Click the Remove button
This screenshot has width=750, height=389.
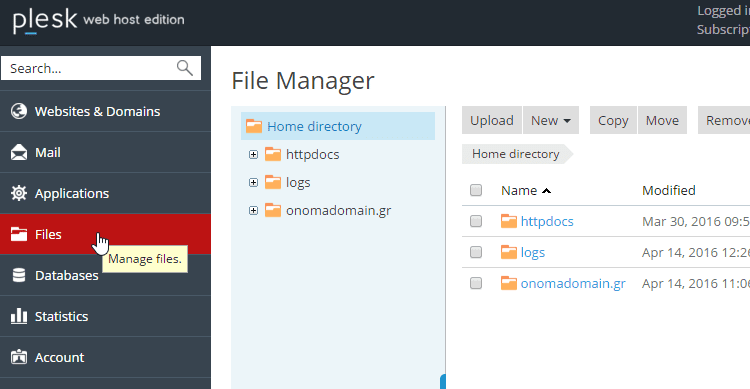tap(724, 120)
